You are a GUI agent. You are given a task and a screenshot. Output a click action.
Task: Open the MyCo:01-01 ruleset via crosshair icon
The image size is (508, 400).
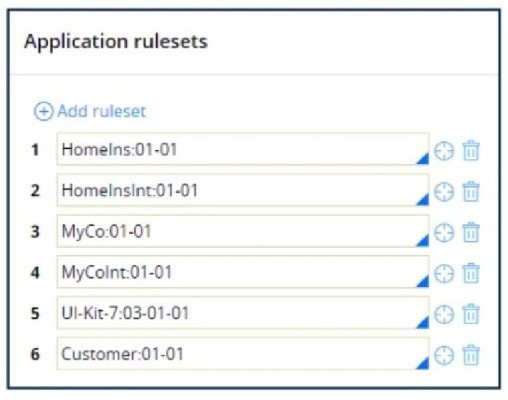coord(444,232)
